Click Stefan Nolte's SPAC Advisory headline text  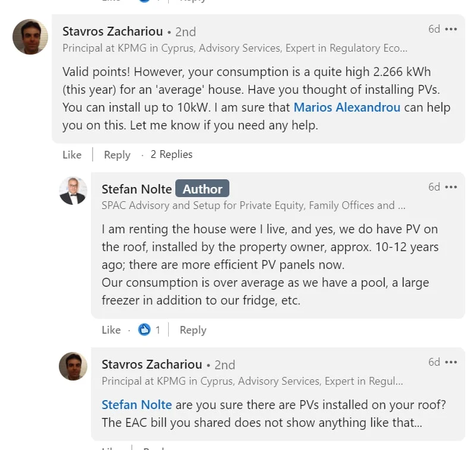[253, 205]
